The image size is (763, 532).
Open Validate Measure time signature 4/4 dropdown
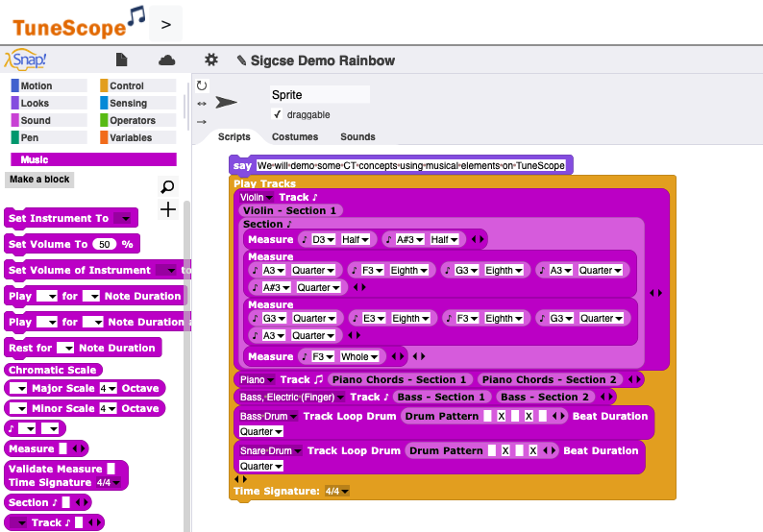click(108, 483)
